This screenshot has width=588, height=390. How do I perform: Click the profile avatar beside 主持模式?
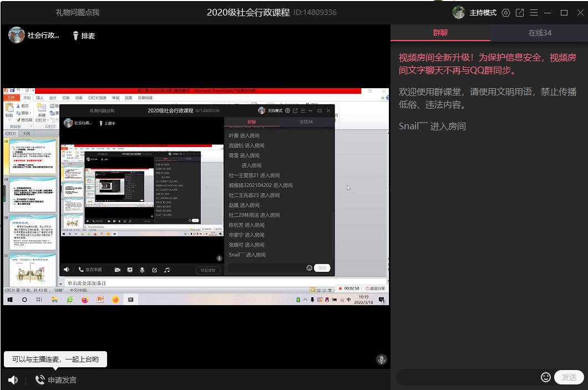[x=458, y=12]
